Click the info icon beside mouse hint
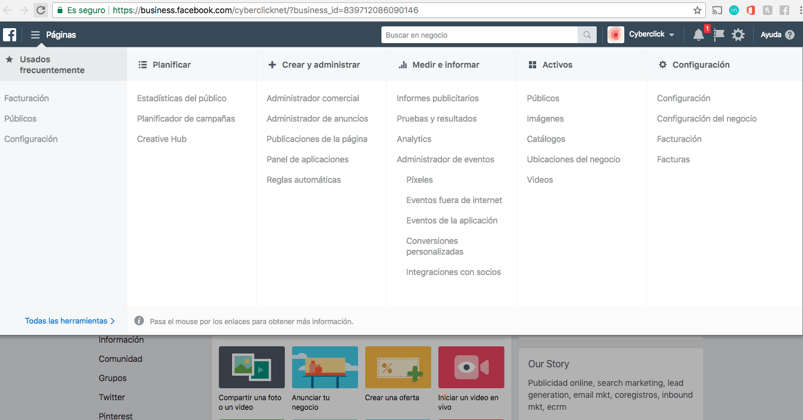803x420 pixels. tap(139, 321)
